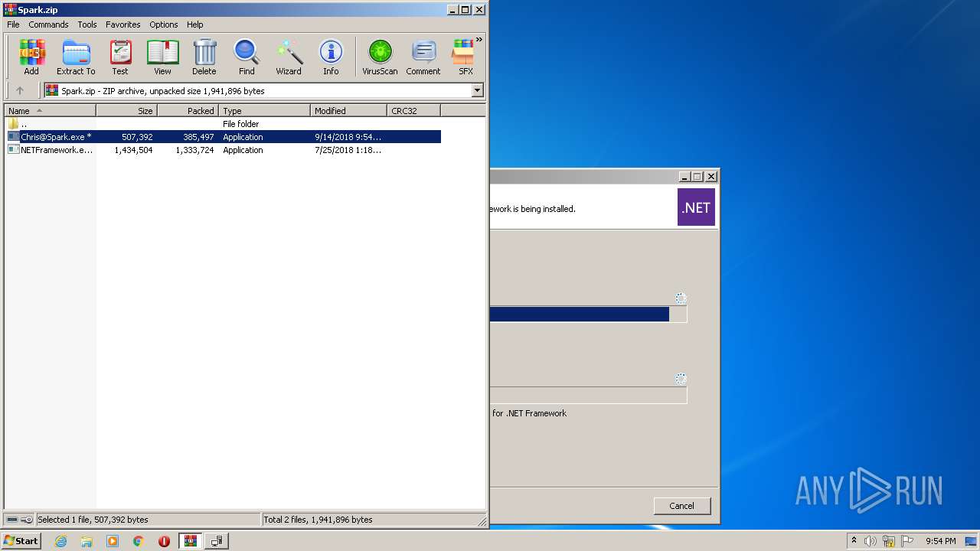Switch to WinRAR taskbar button
Viewport: 980px width, 551px height.
pos(191,541)
